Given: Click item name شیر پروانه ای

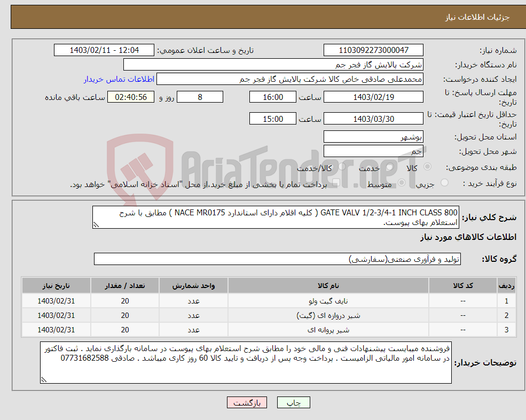Looking at the screenshot, I should (328, 330).
